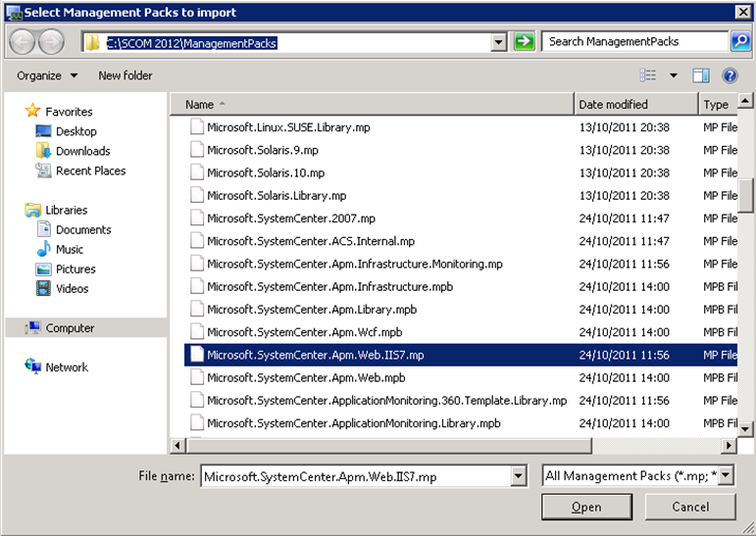Select Microsoft.SystemCenter.Apm.Infrastructure.mpb file

click(x=329, y=286)
